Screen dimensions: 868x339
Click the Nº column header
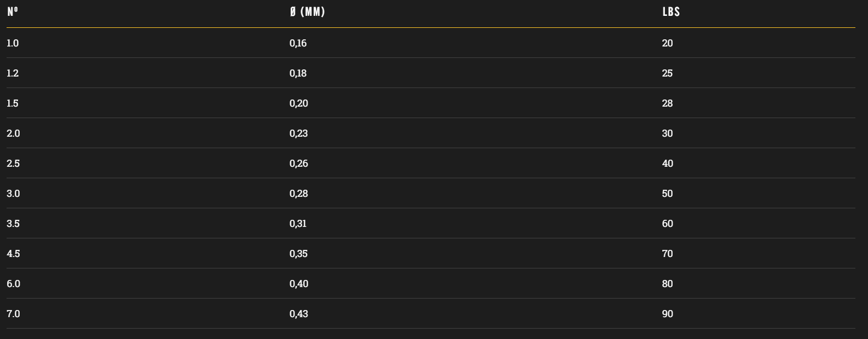(x=13, y=11)
